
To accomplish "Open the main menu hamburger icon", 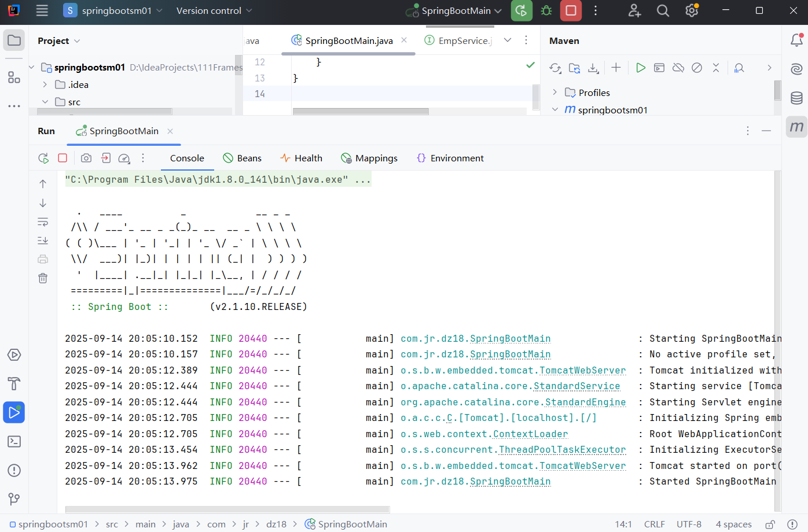I will (x=42, y=10).
